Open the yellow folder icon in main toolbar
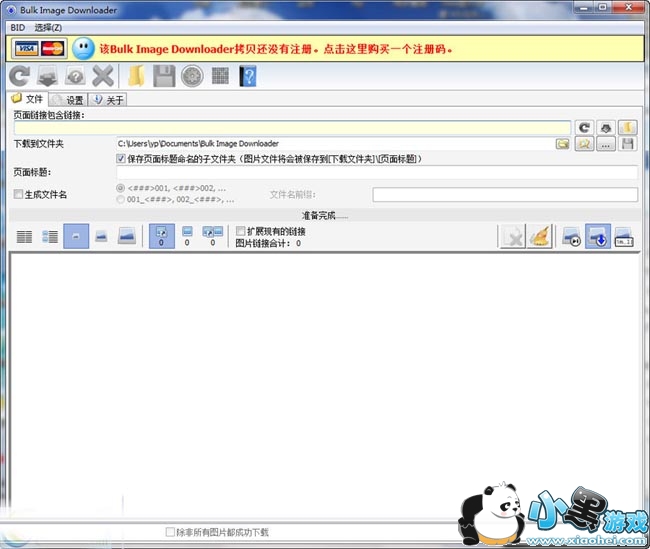 click(x=136, y=76)
